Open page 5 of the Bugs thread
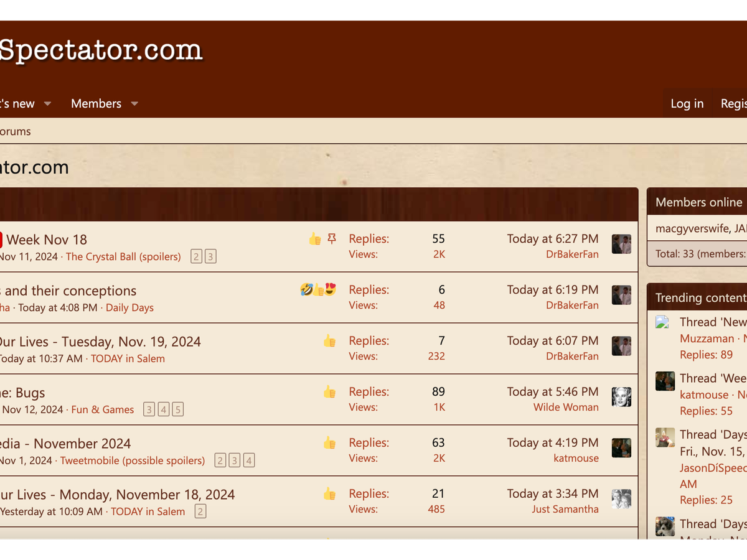This screenshot has height=560, width=747. pyautogui.click(x=177, y=409)
